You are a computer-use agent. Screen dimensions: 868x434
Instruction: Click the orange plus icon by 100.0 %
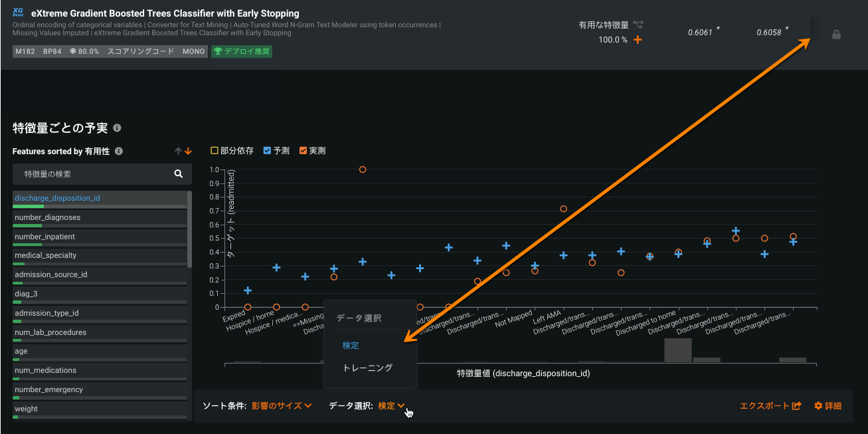[638, 40]
